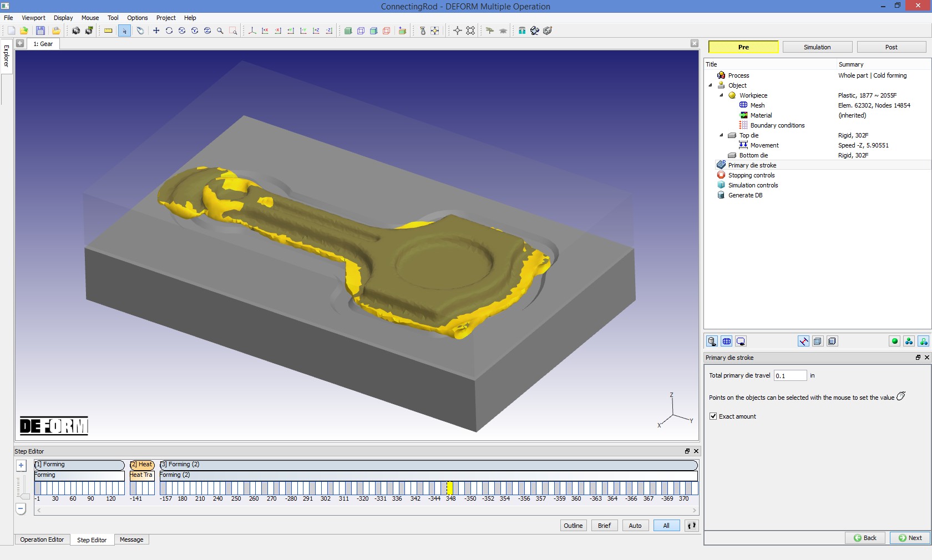The height and width of the screenshot is (560, 932).
Task: Click the XY view orientation icon
Action: [x=316, y=30]
